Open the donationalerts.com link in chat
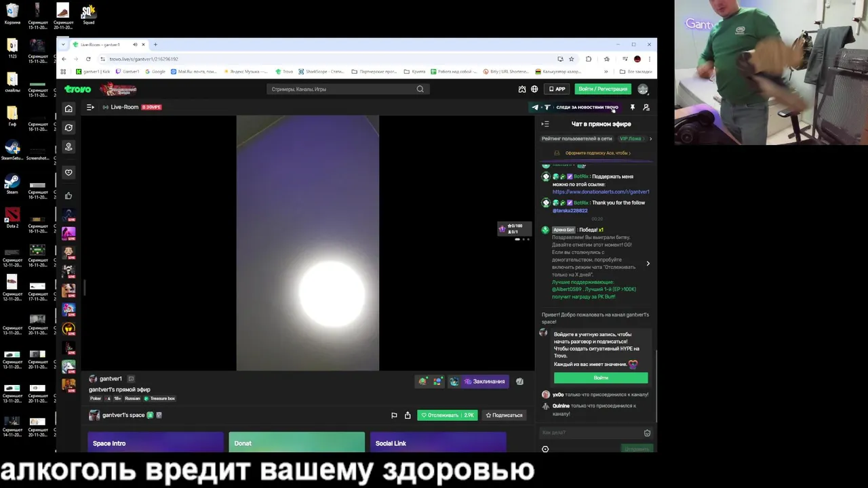 601,192
